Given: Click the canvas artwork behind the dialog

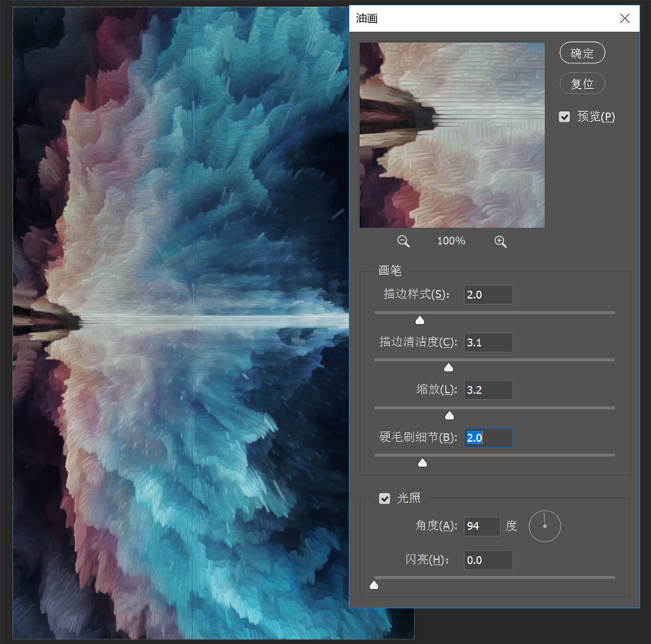Looking at the screenshot, I should (181, 322).
